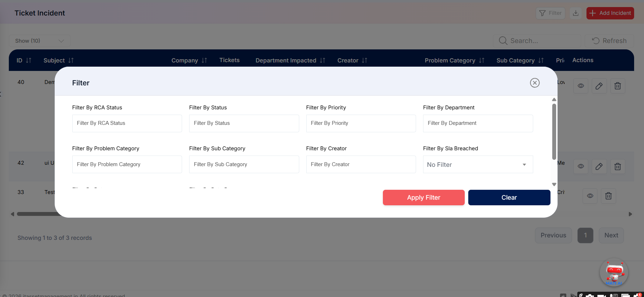Click table horizontal scrollbar left arrow
Viewport: 644px width, 297px height.
(x=12, y=214)
